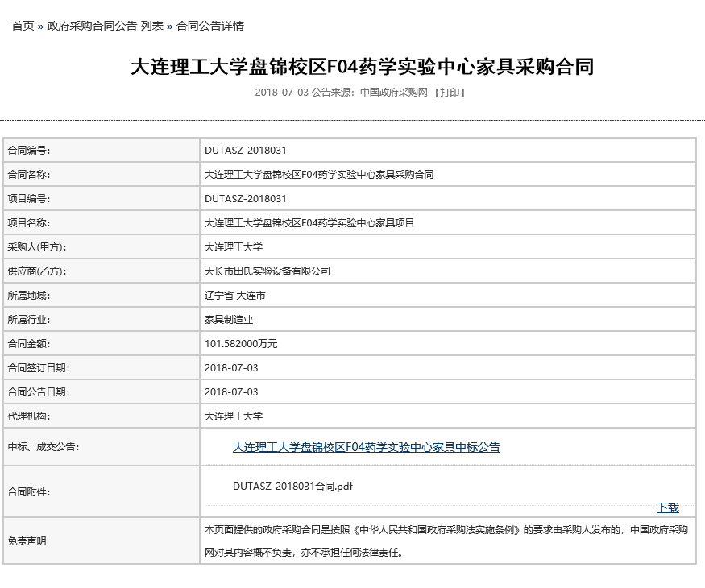This screenshot has height=588, width=705.
Task: Open 政府采购合同公告 列表 breadcrumb link
Action: (x=105, y=26)
